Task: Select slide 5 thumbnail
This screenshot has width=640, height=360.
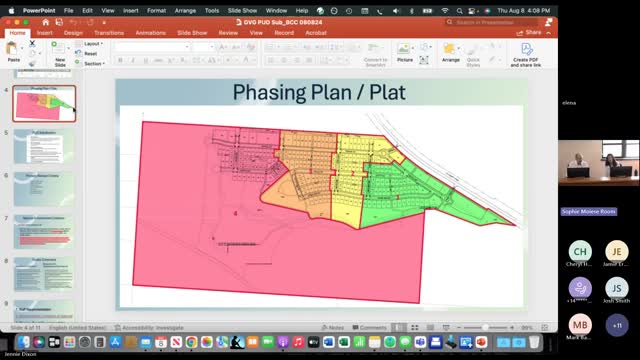Action: tap(44, 147)
